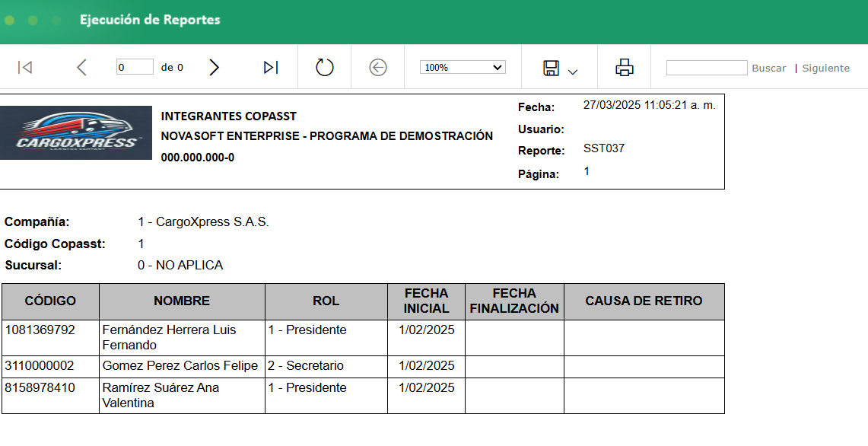
Task: Refresh the report view
Action: tap(323, 67)
